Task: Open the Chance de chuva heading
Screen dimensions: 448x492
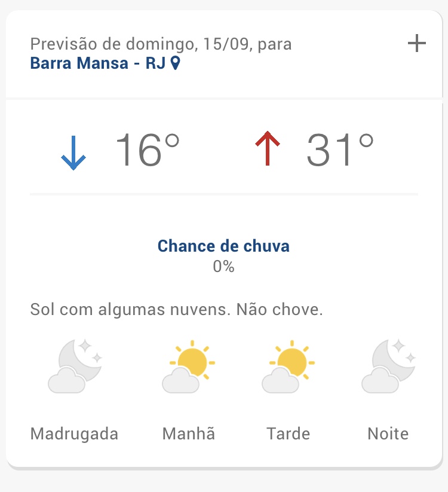Action: [223, 246]
